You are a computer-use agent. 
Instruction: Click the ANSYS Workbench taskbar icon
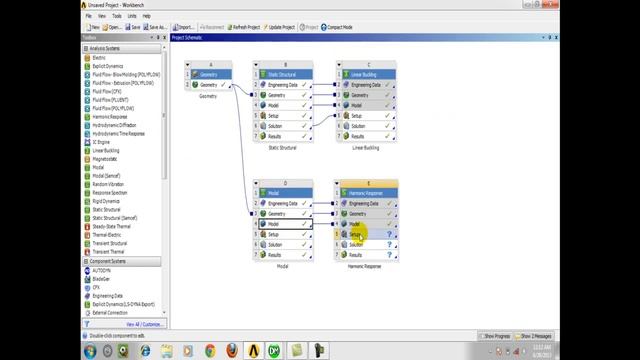(x=253, y=351)
